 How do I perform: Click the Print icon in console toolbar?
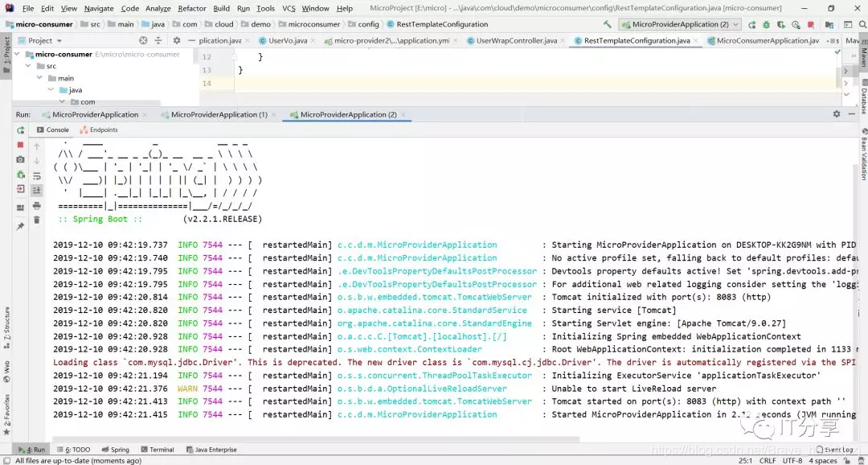36,206
